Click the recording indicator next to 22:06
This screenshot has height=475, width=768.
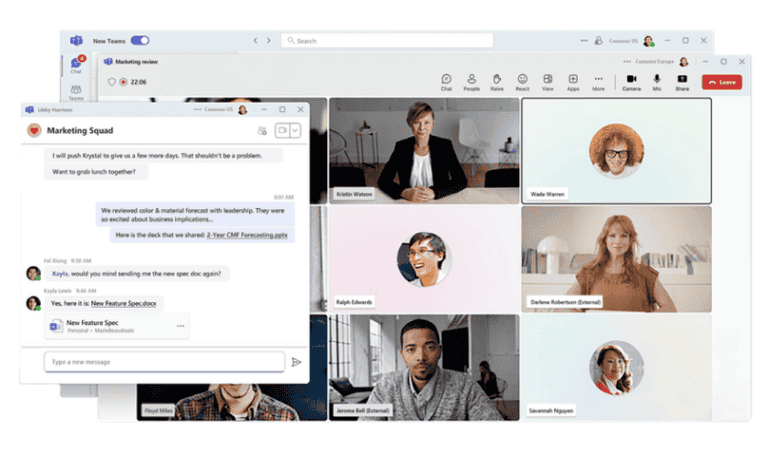coord(123,82)
